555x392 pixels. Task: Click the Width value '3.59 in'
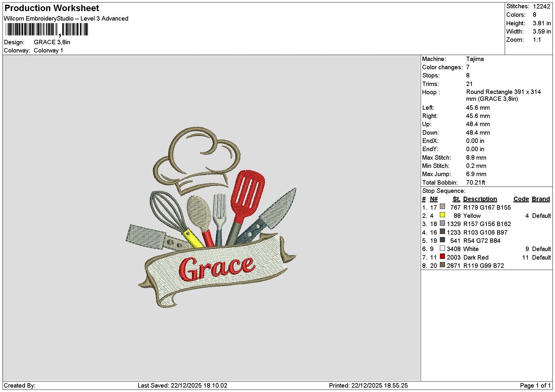point(542,32)
